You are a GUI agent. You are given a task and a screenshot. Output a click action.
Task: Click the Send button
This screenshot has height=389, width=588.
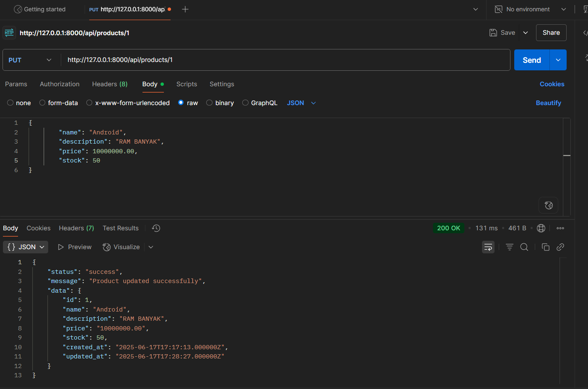(x=531, y=60)
